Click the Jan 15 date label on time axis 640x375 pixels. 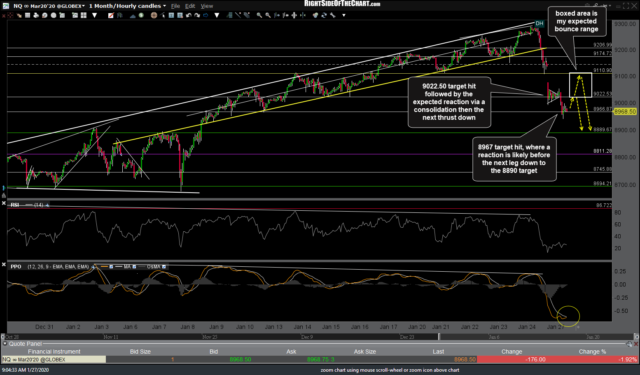tap(331, 327)
